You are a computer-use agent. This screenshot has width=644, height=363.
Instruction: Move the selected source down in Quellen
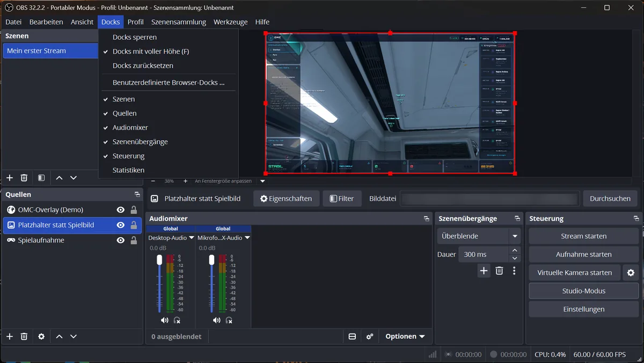click(x=74, y=336)
